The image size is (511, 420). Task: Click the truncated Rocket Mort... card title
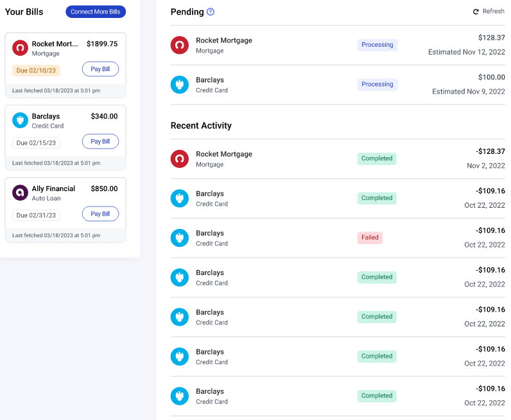coord(55,44)
